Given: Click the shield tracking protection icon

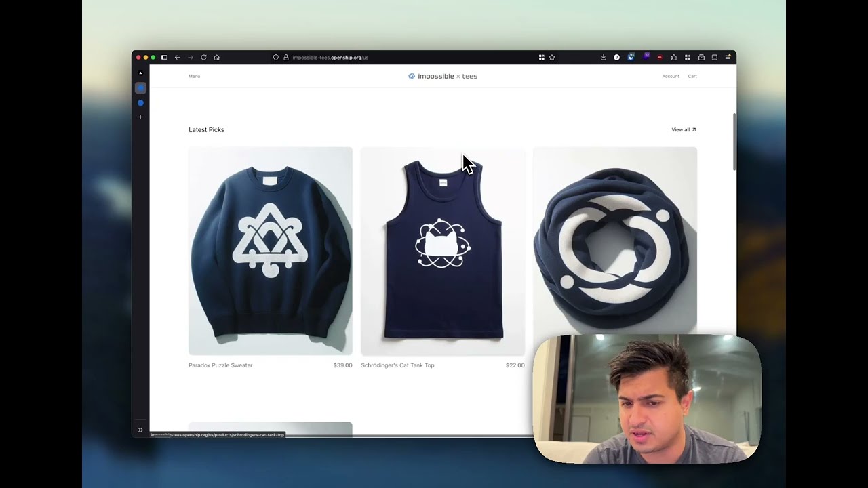Looking at the screenshot, I should tap(276, 58).
